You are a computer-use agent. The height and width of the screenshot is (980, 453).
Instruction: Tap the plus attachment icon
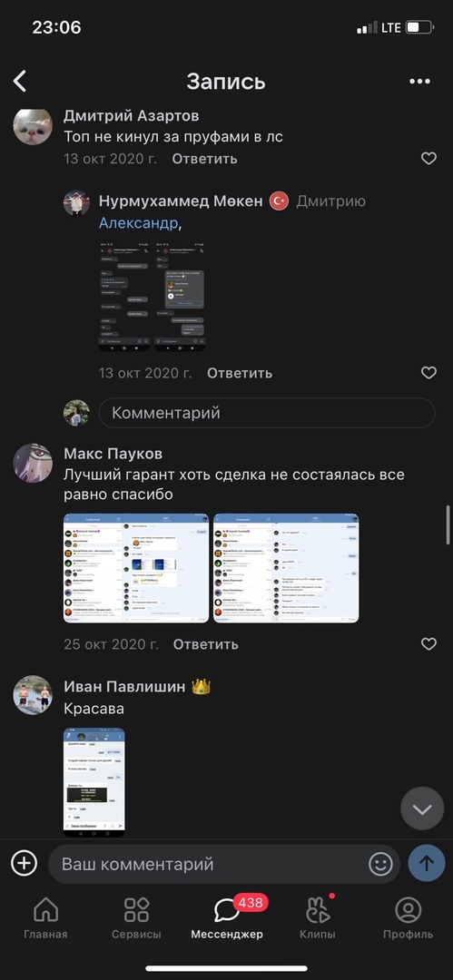point(24,863)
